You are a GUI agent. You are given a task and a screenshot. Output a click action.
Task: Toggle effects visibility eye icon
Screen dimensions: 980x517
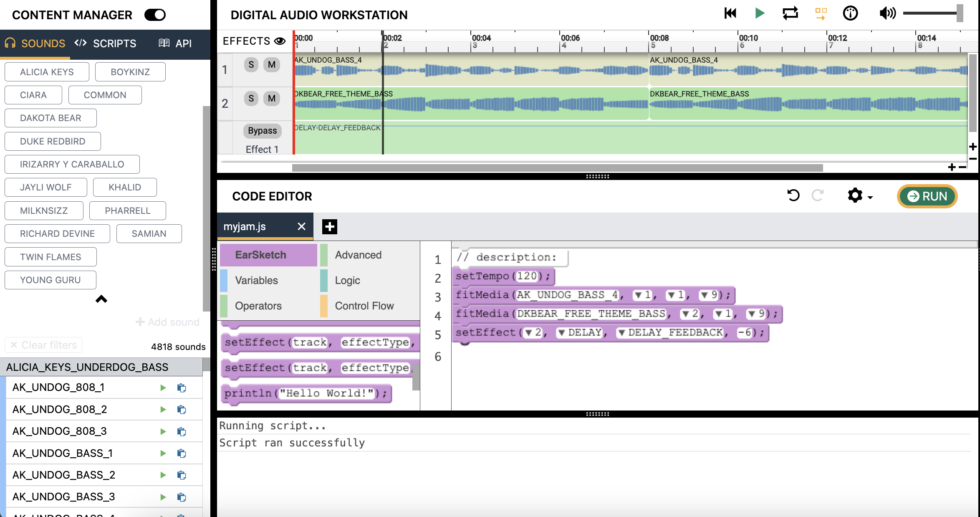(280, 41)
